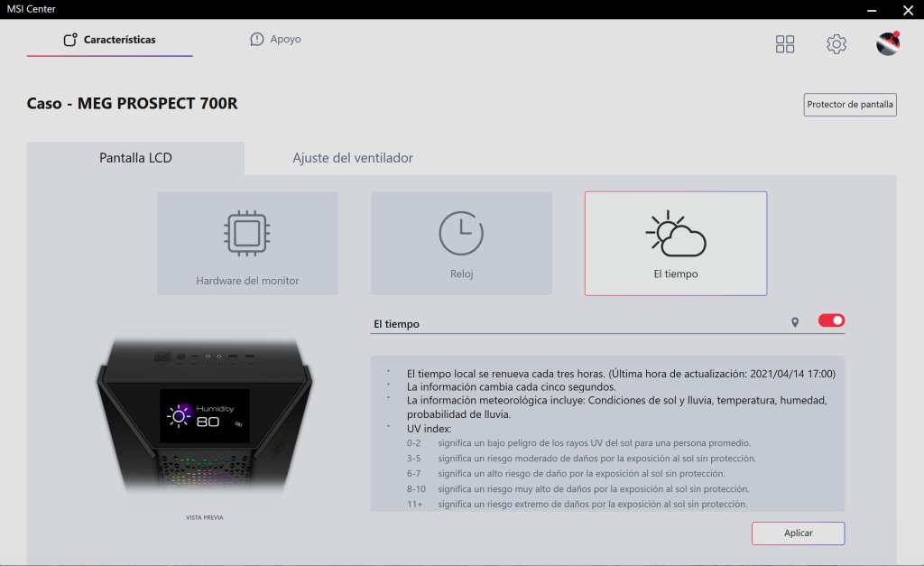Click the 'Caso - MEG PROSPECT 700R' heading

pos(132,104)
